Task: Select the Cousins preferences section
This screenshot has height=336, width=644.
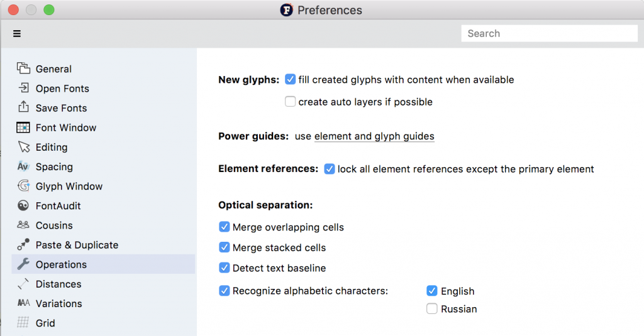Action: (54, 225)
